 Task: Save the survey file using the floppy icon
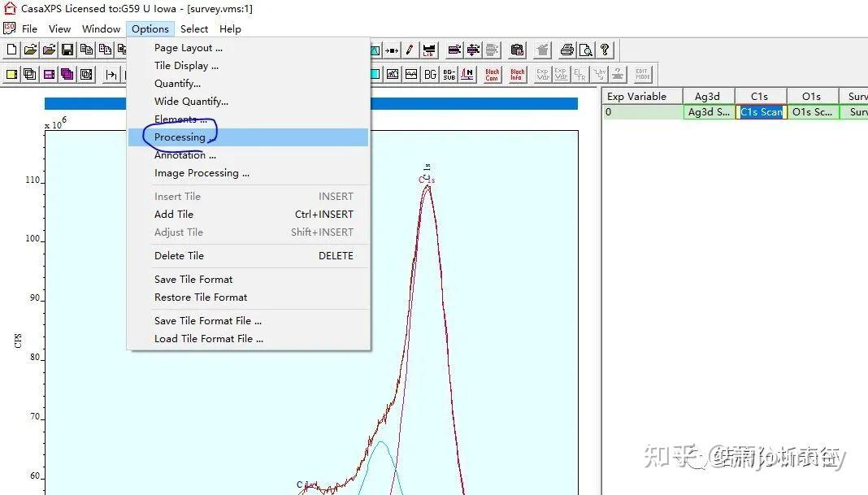coord(67,49)
